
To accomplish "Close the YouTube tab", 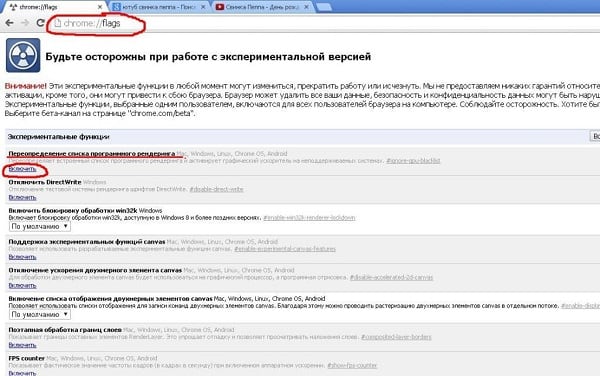I will (307, 7).
